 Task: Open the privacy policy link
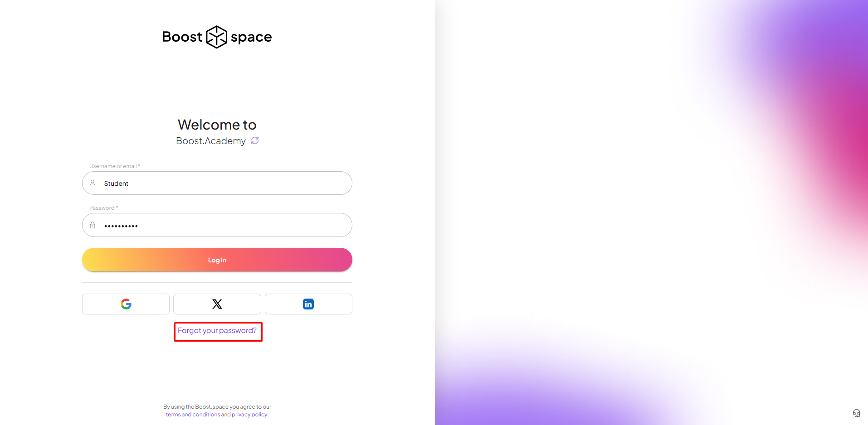(x=249, y=415)
